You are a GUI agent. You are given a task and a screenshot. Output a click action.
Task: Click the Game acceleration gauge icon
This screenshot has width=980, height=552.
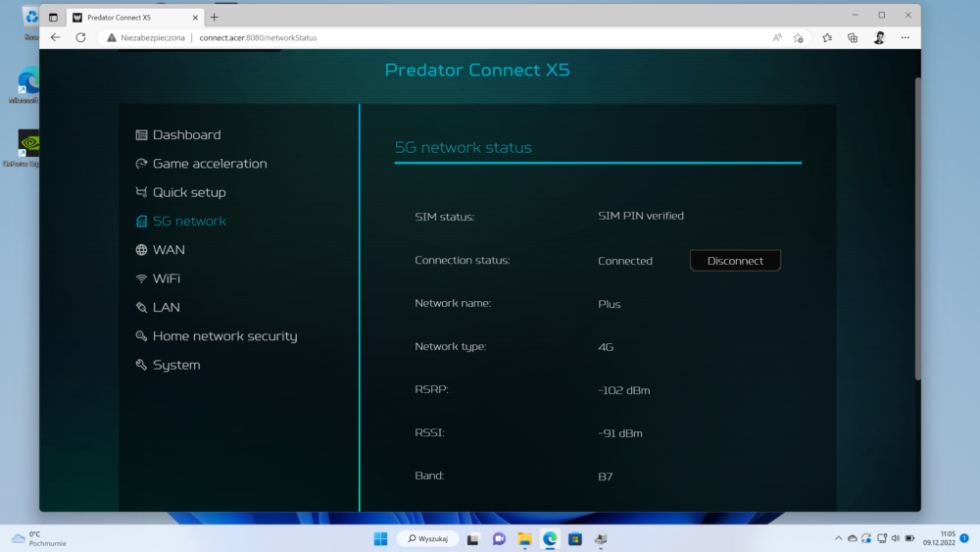point(141,163)
